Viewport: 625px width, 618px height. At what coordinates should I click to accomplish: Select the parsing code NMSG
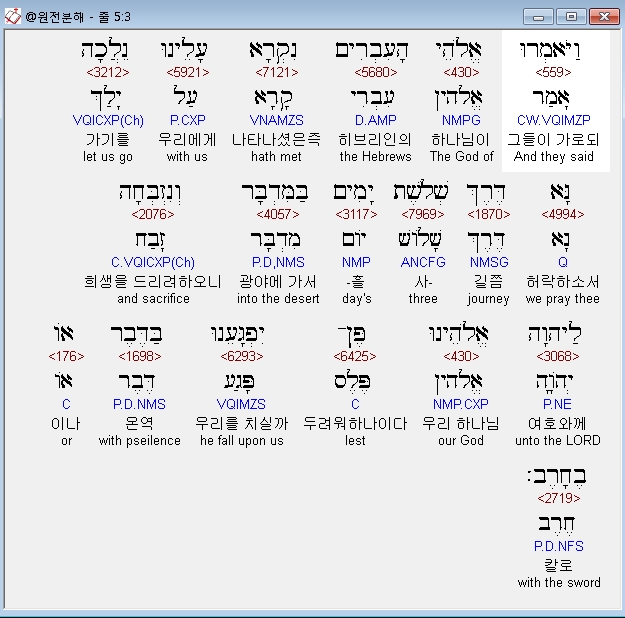pyautogui.click(x=489, y=262)
